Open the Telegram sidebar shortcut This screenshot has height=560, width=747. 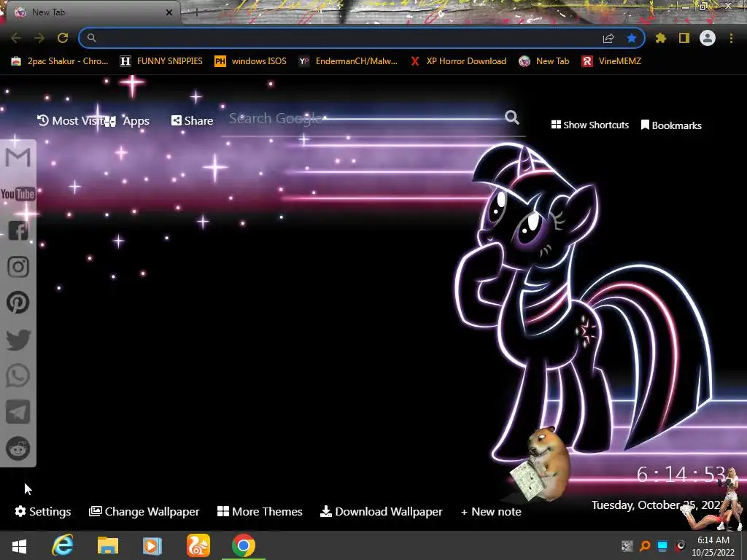click(x=18, y=412)
